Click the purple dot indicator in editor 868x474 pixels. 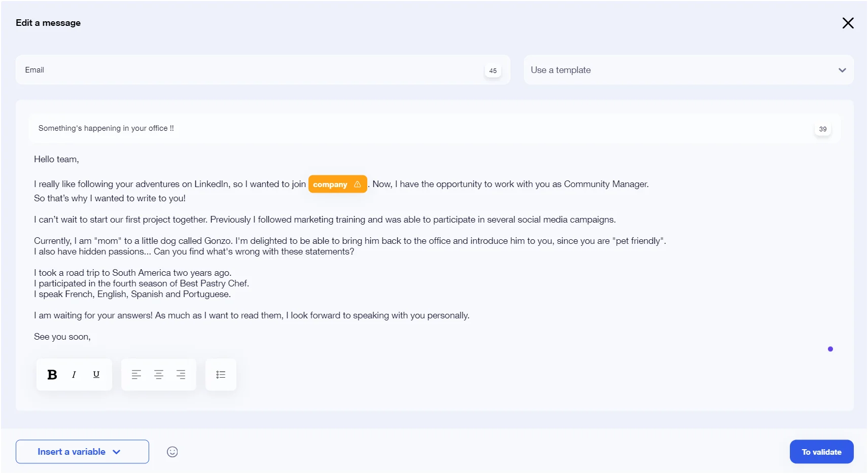click(830, 349)
